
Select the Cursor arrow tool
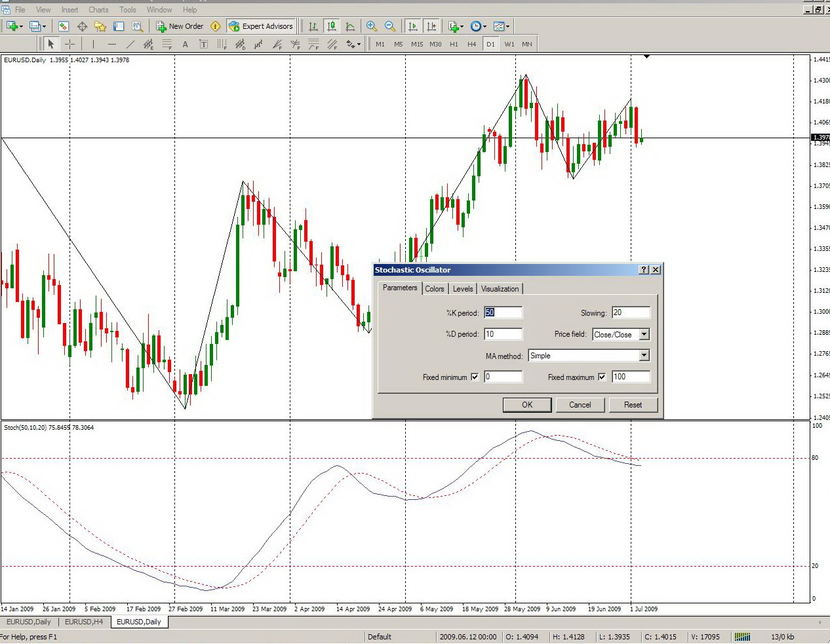tap(51, 44)
